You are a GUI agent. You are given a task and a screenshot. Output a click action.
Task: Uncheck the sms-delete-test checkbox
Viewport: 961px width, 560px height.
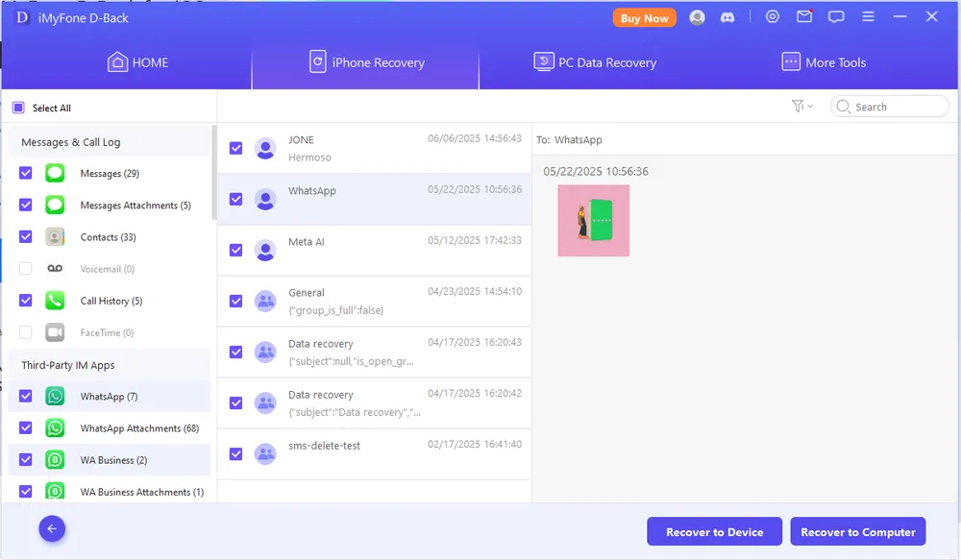click(236, 454)
